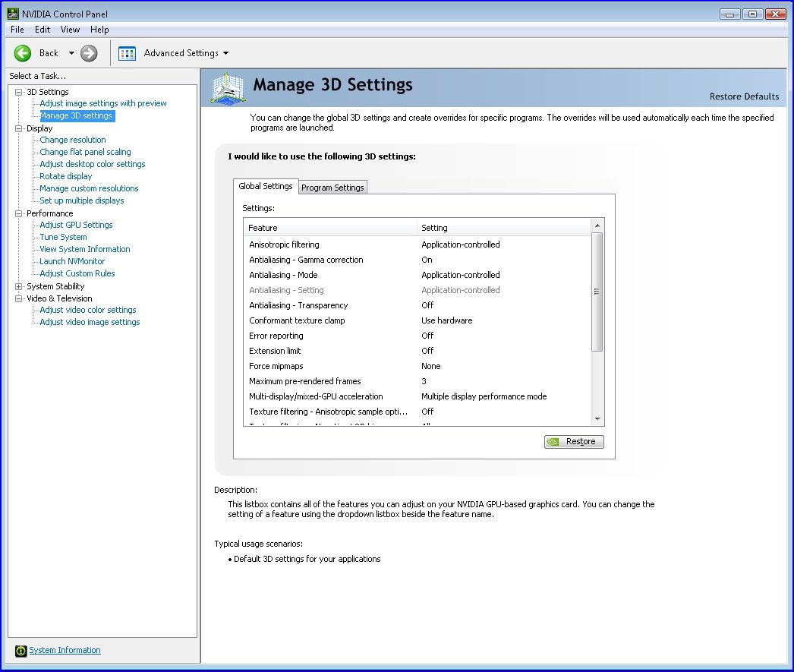Open the Back history dropdown arrow
This screenshot has height=672, width=794.
pyautogui.click(x=71, y=53)
